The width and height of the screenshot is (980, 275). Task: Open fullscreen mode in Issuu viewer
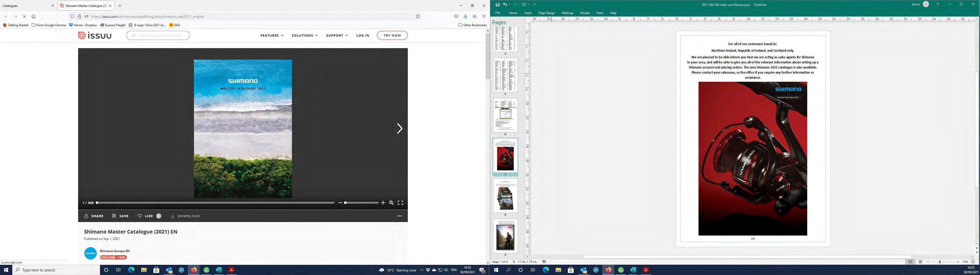(400, 203)
